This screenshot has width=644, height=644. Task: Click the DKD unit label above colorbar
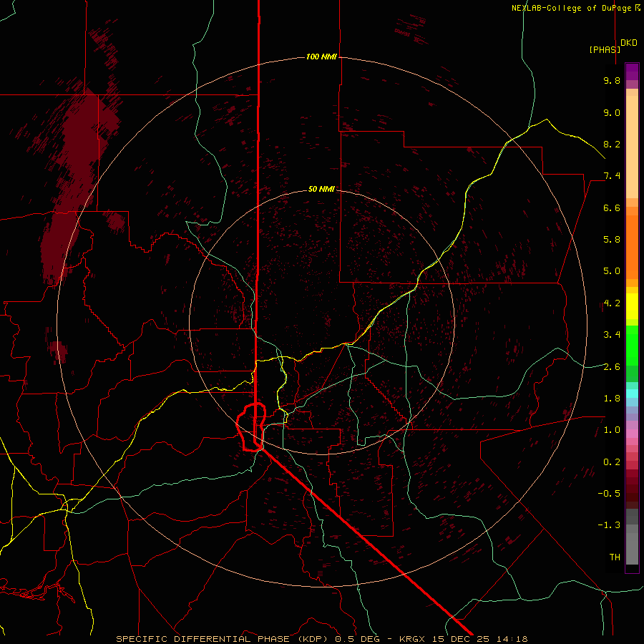629,43
